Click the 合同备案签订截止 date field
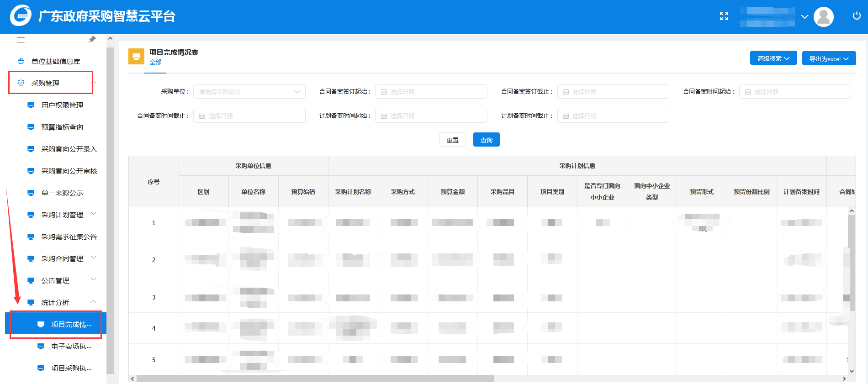 click(613, 92)
